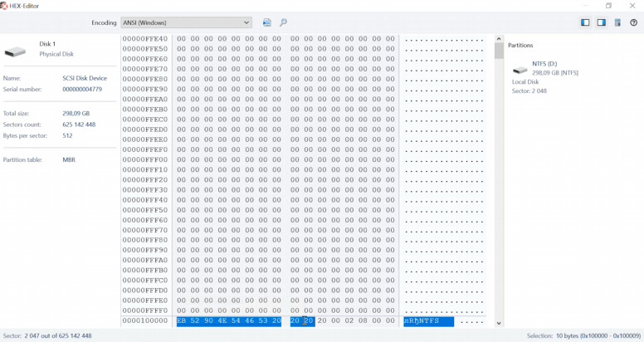Click the Partitions panel heading
This screenshot has width=644, height=342.
[x=520, y=45]
